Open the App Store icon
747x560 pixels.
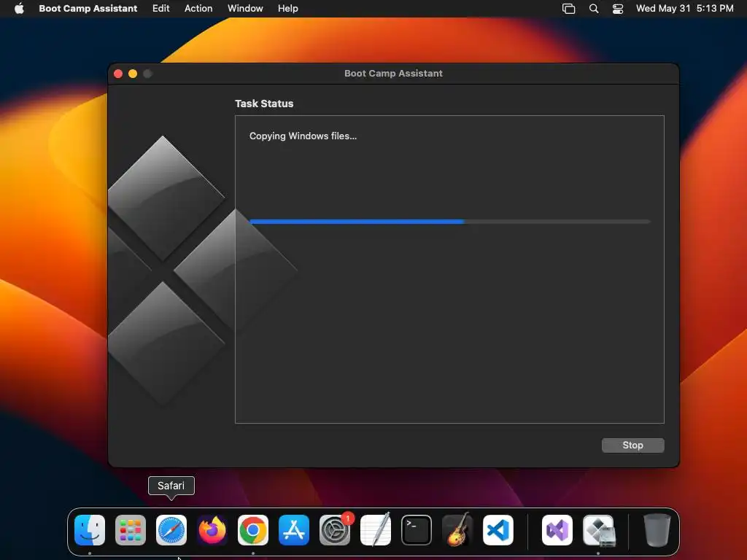pos(294,530)
